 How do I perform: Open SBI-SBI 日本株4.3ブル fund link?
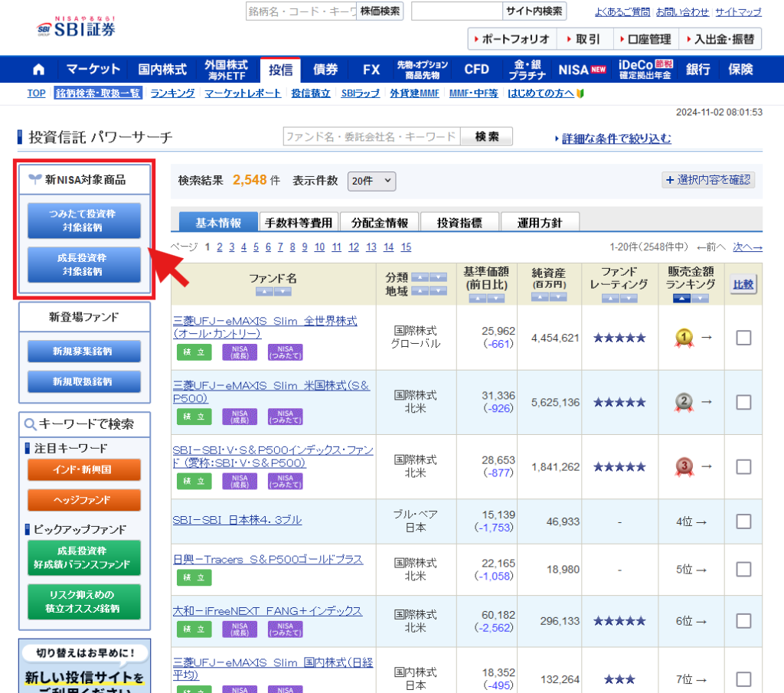237,520
